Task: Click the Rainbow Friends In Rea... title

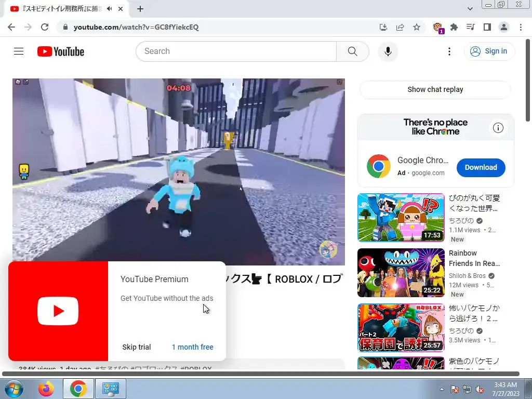Action: (474, 258)
